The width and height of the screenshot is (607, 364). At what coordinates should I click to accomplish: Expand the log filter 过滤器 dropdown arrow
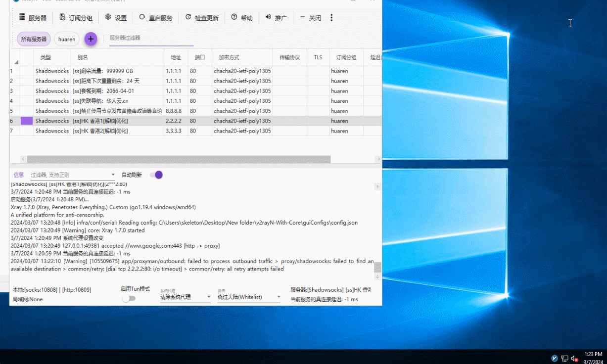(113, 175)
